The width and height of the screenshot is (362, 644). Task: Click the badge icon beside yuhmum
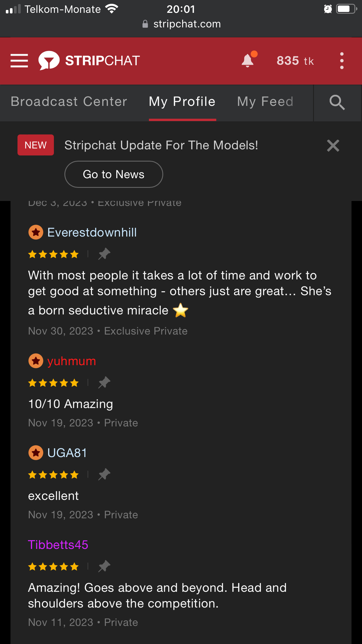point(36,361)
